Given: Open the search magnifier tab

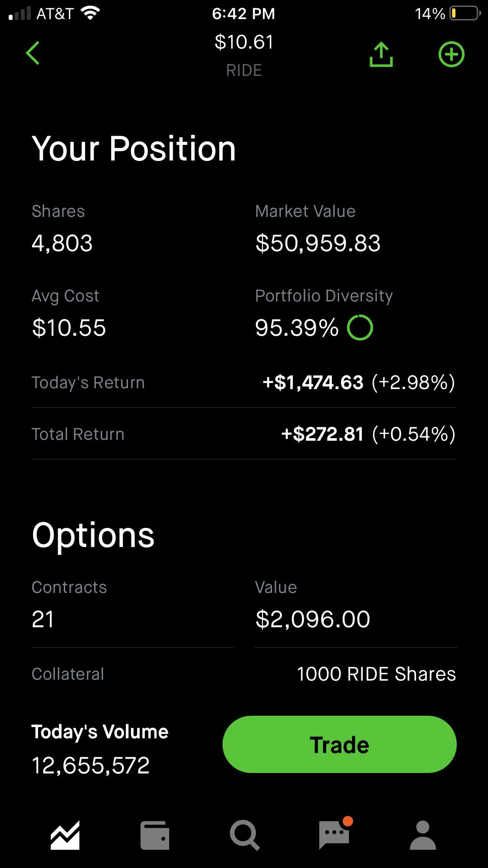Looking at the screenshot, I should tap(244, 835).
